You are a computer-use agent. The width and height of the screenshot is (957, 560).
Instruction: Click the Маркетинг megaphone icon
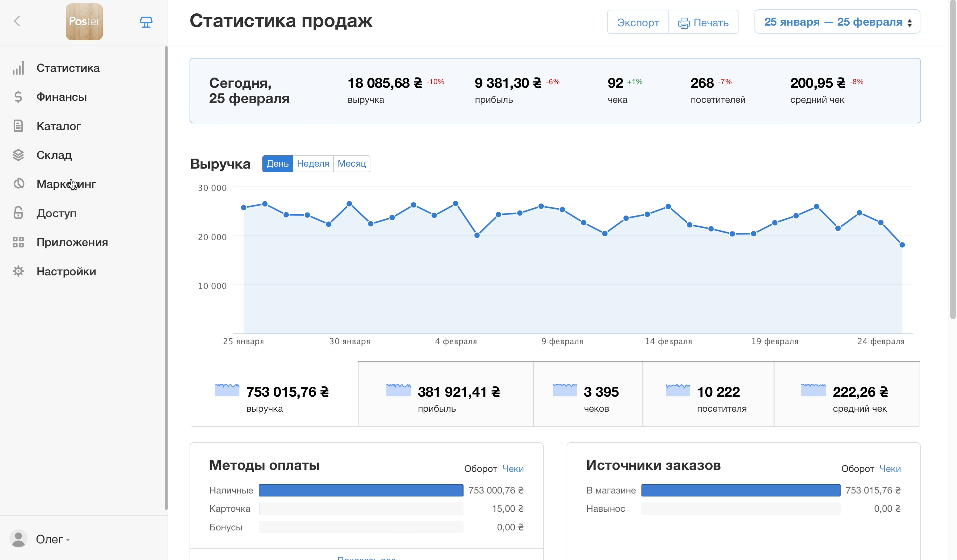tap(18, 184)
